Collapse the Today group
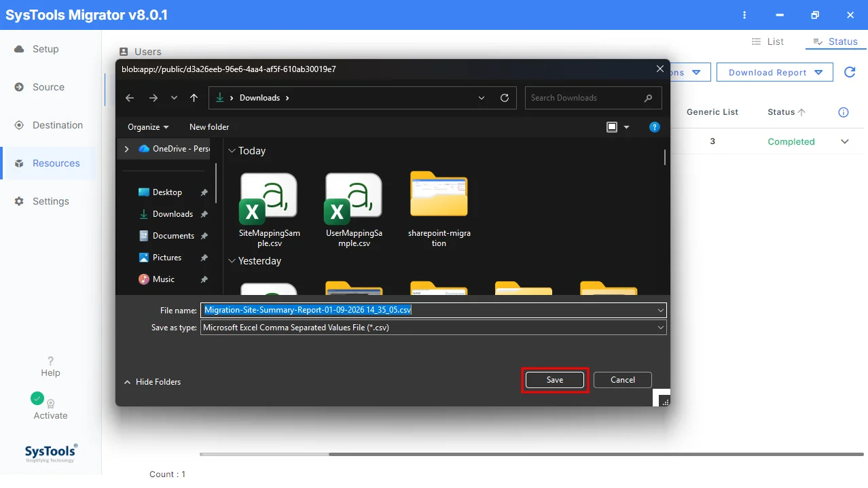This screenshot has width=868, height=488. coord(232,151)
